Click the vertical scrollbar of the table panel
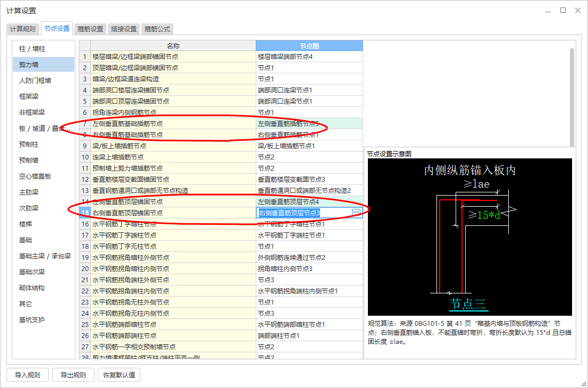Image resolution: width=588 pixels, height=388 pixels. click(572, 97)
